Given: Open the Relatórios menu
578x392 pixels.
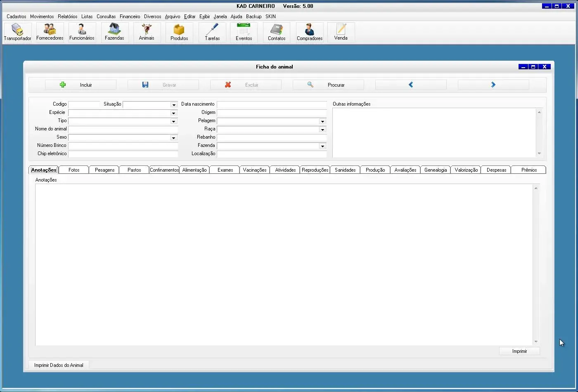Looking at the screenshot, I should point(67,17).
